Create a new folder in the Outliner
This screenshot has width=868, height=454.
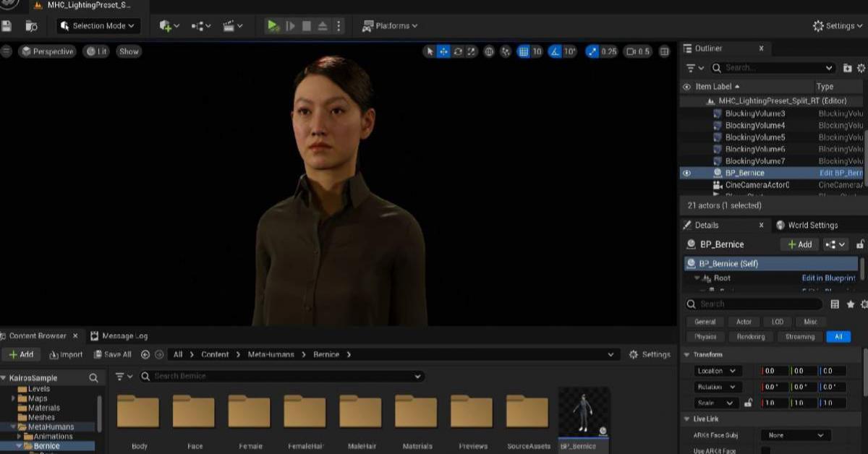(x=848, y=68)
